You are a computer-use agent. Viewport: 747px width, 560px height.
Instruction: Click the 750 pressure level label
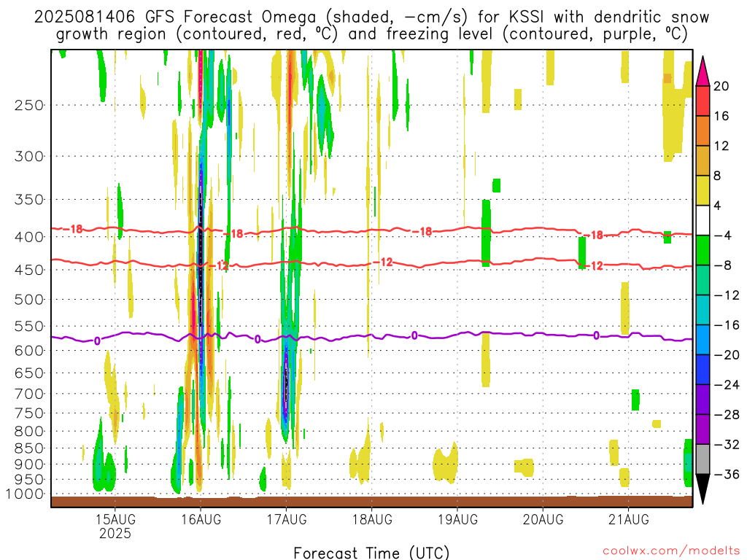coord(29,413)
